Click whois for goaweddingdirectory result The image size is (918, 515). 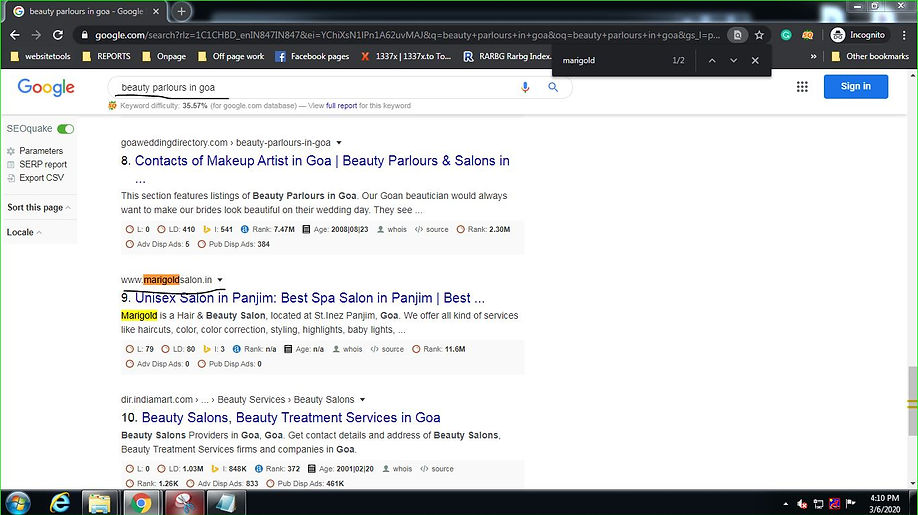[x=392, y=229]
